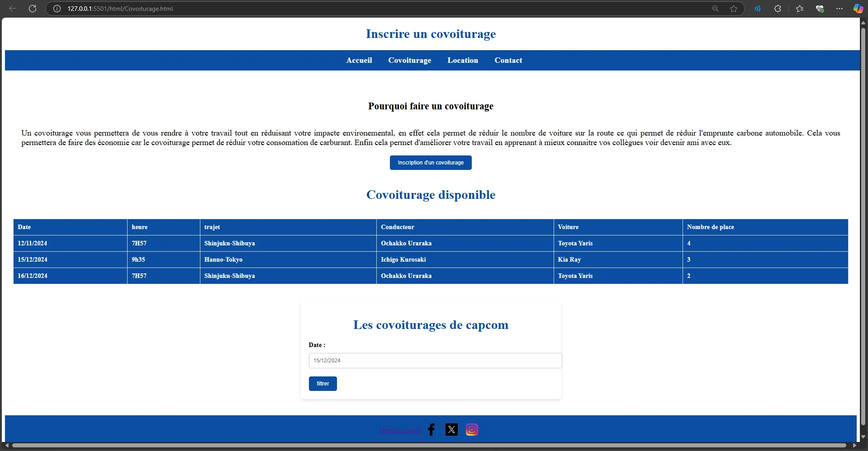
Task: Open the Instagram icon in footer
Action: (x=472, y=429)
